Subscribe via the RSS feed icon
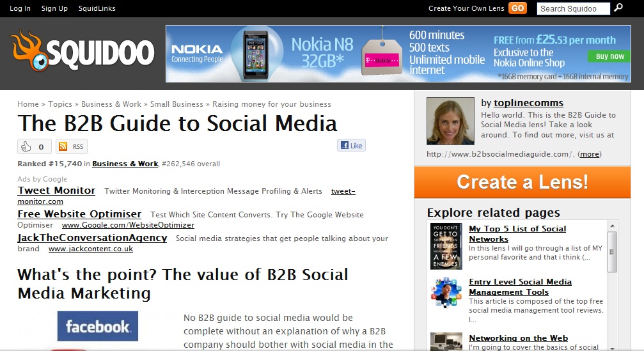644x351 pixels. [63, 146]
